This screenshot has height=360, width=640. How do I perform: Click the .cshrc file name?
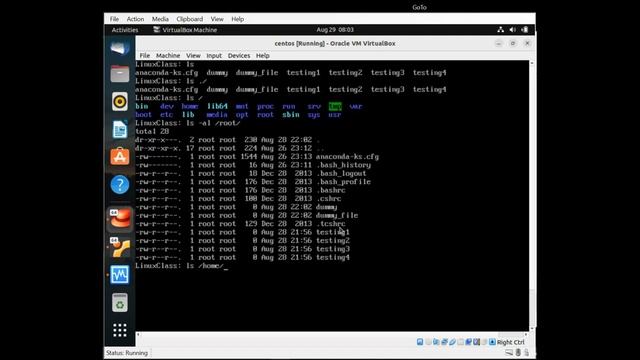click(x=329, y=199)
